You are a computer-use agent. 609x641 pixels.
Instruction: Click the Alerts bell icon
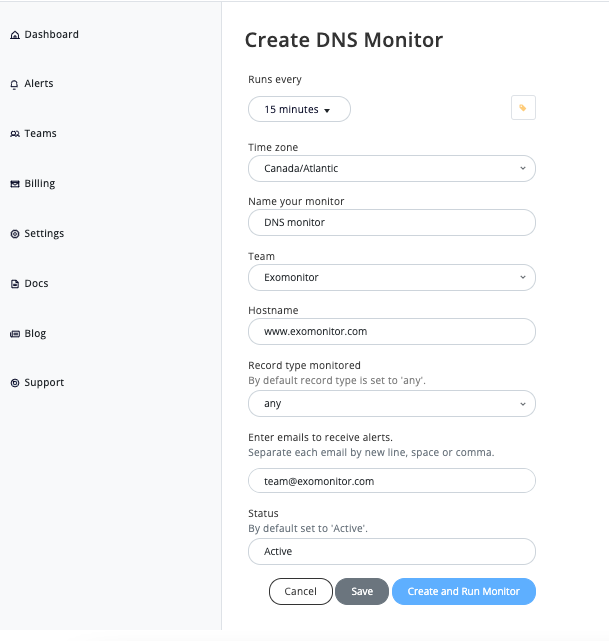pos(14,84)
